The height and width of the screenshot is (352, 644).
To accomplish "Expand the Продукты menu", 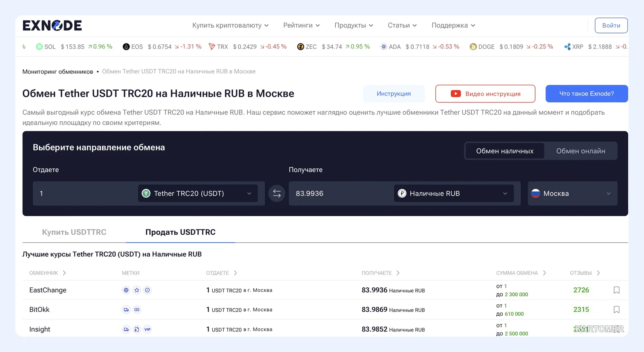I will [354, 25].
